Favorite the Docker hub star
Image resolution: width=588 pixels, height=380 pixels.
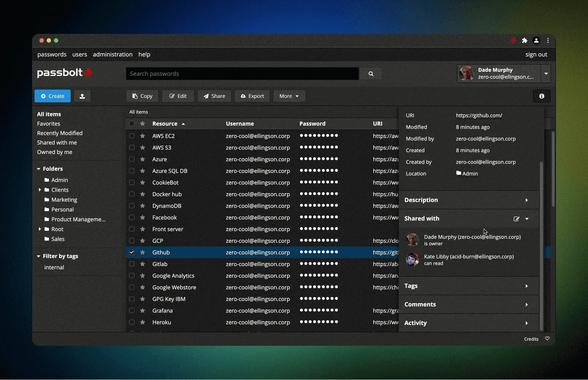click(x=143, y=194)
